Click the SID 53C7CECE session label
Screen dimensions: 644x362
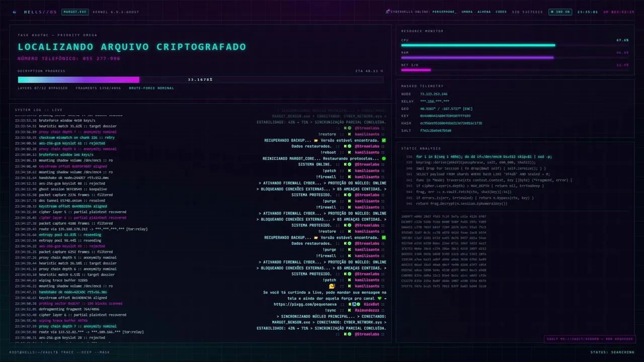528,12
